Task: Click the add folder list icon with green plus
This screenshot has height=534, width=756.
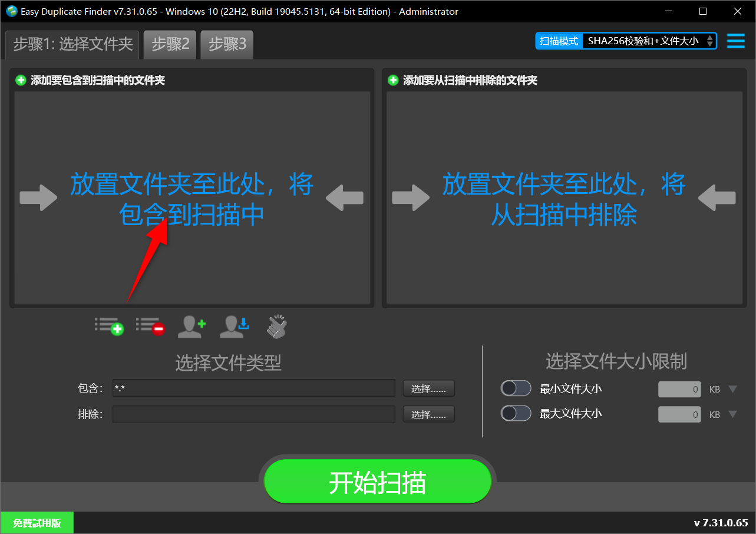Action: 110,326
